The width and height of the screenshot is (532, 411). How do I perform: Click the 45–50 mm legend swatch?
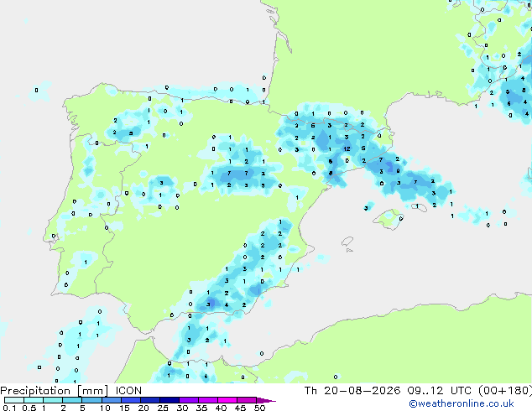tap(247, 400)
